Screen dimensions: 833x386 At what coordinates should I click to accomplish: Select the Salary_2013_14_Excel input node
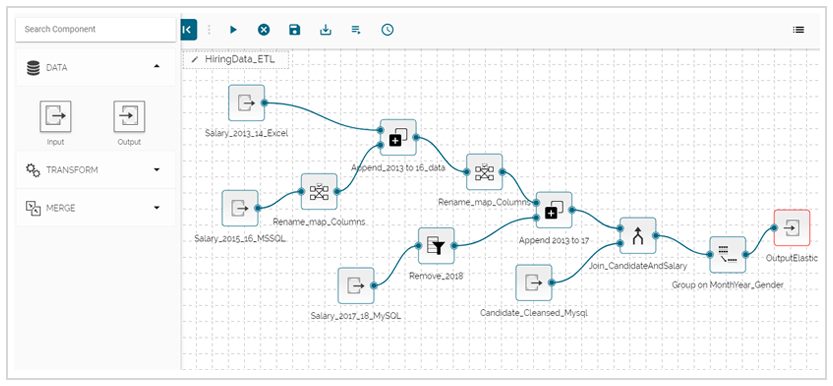click(246, 102)
